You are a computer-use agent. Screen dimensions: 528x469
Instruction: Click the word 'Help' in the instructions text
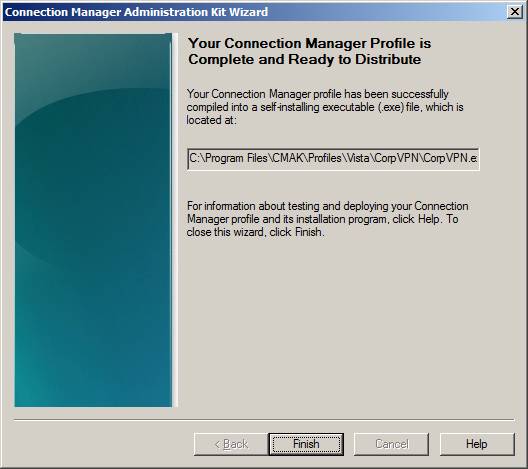point(429,219)
